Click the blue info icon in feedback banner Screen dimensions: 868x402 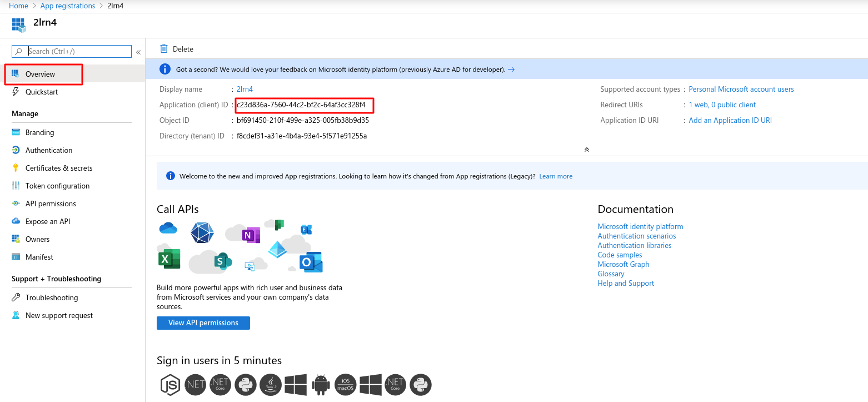coord(165,70)
